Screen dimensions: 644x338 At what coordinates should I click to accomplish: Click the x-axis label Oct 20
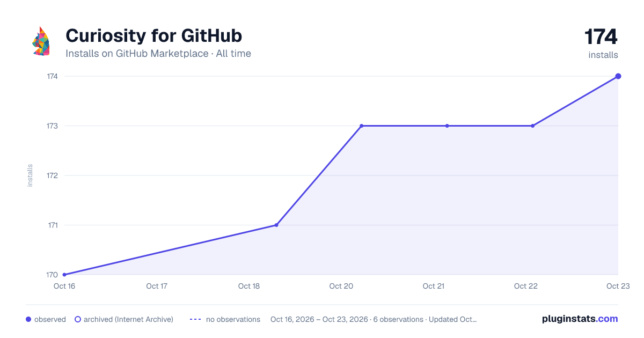[341, 286]
